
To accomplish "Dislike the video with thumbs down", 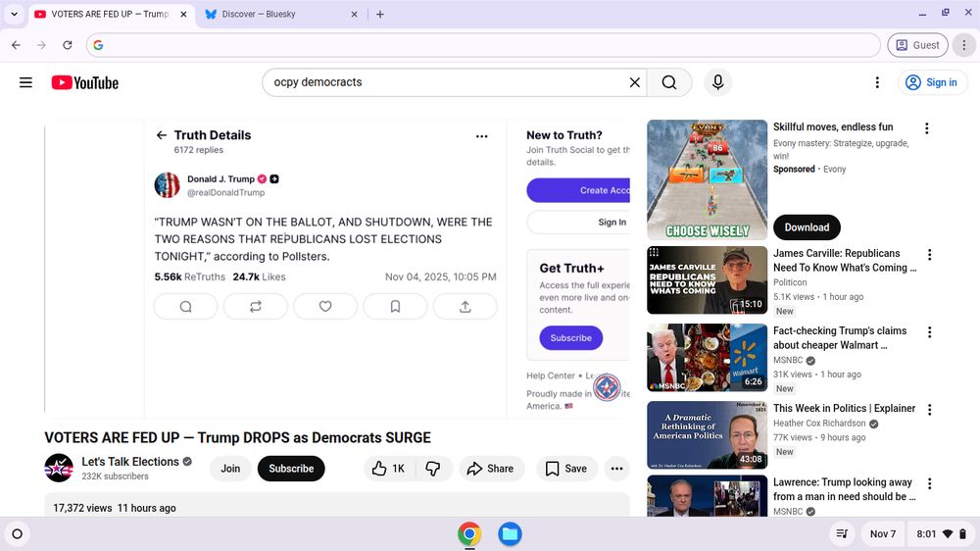I will [433, 469].
